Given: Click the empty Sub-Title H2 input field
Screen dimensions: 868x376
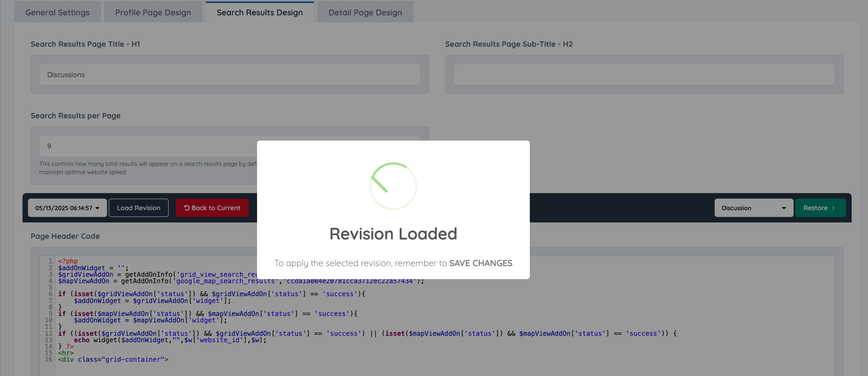Looking at the screenshot, I should point(644,75).
